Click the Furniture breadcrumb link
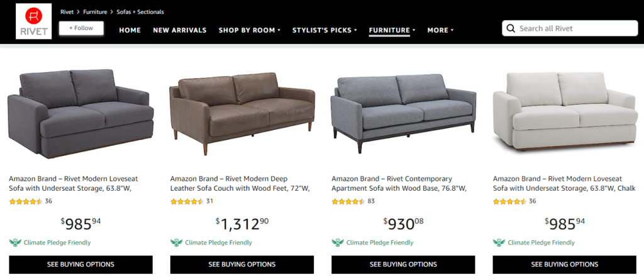 pos(95,12)
